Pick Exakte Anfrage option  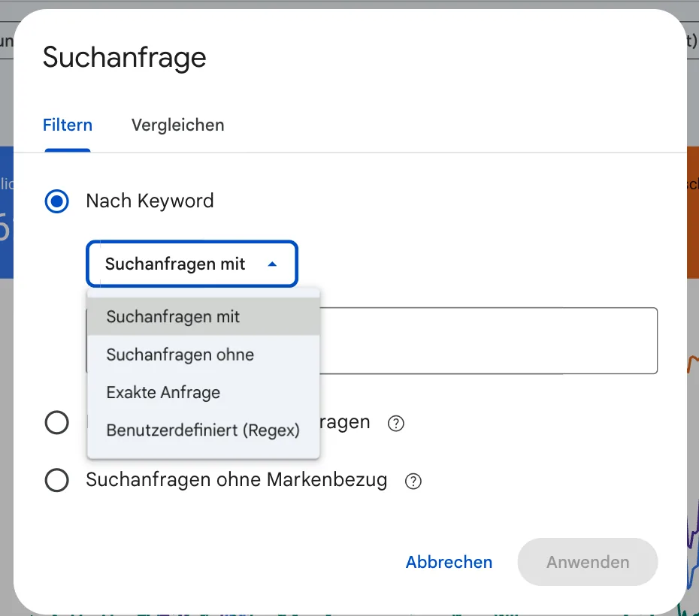[203, 392]
